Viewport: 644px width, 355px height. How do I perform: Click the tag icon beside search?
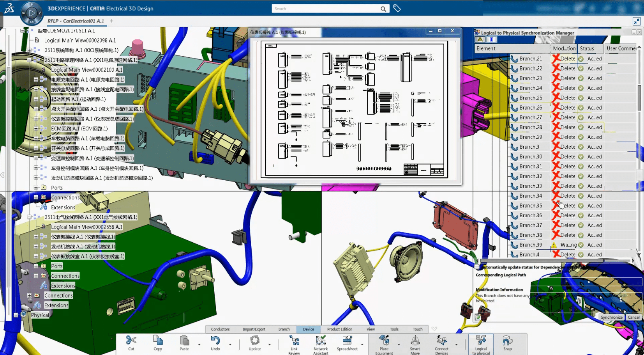397,8
